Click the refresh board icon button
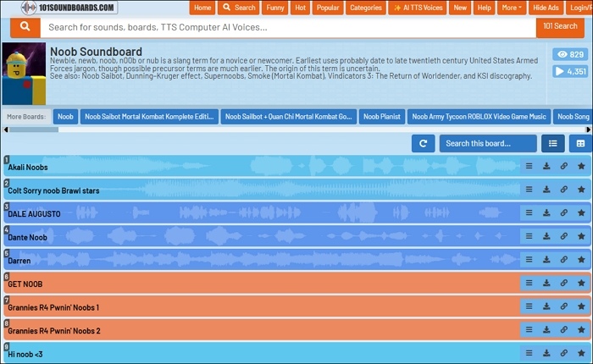The width and height of the screenshot is (593, 364). (424, 144)
